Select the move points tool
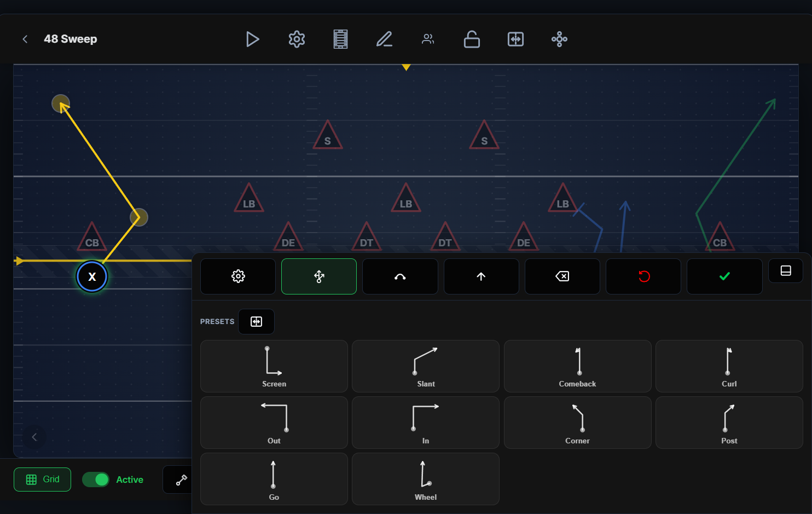 [319, 276]
